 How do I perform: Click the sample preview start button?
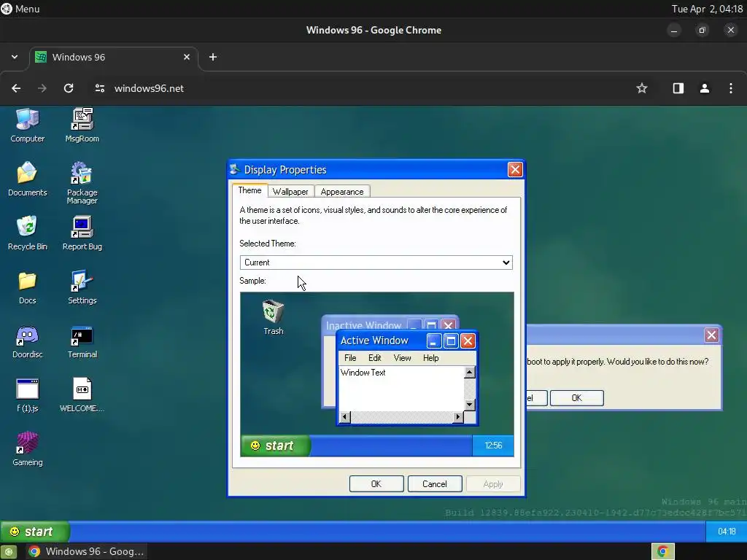[275, 446]
